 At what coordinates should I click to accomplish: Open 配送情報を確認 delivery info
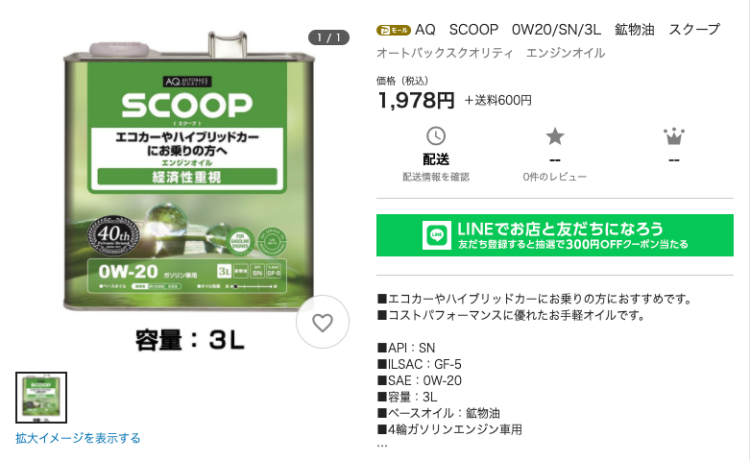(436, 177)
